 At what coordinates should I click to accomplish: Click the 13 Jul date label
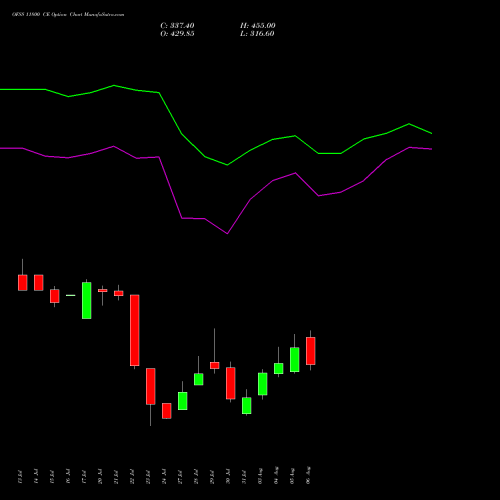coord(20,477)
